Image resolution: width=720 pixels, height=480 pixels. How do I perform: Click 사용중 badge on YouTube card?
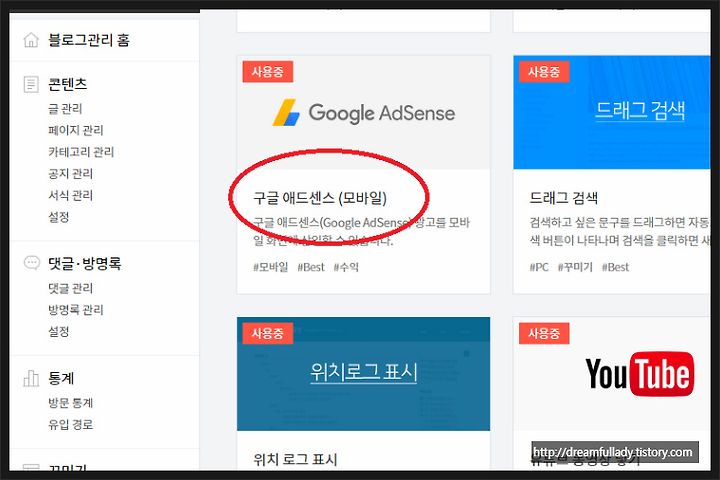coord(544,333)
